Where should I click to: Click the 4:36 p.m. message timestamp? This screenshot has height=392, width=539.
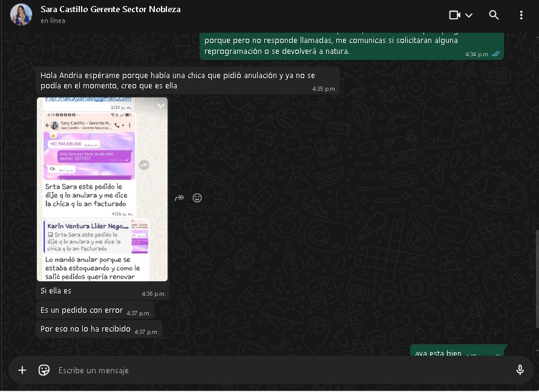[x=154, y=294]
